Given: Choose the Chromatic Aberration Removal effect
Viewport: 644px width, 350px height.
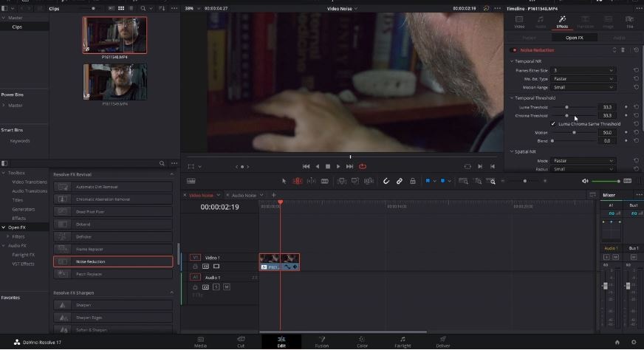Looking at the screenshot, I should pos(113,199).
